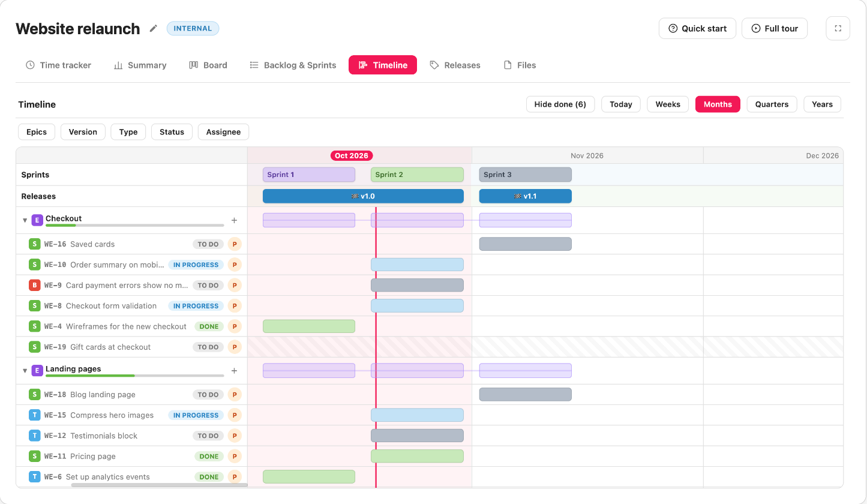Image resolution: width=867 pixels, height=504 pixels.
Task: Open the Time tracker tab
Action: [x=58, y=65]
